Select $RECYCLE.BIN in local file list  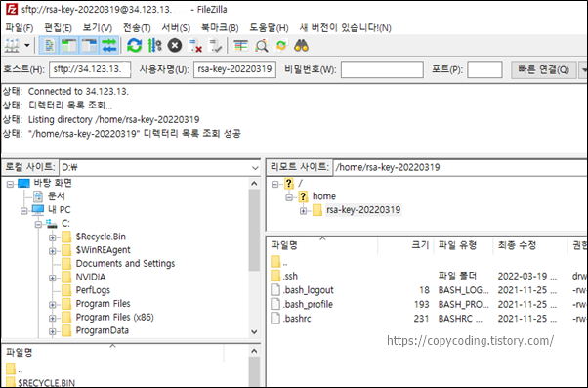click(47, 383)
